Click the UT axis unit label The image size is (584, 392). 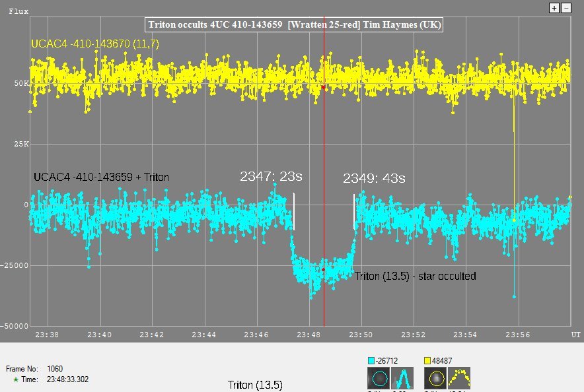click(576, 335)
